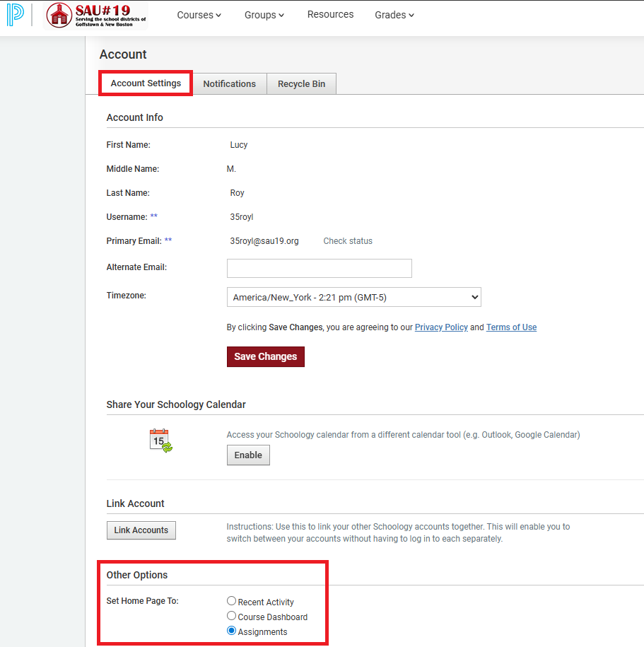The height and width of the screenshot is (647, 644).
Task: Open the Groups dropdown menu
Action: click(264, 15)
